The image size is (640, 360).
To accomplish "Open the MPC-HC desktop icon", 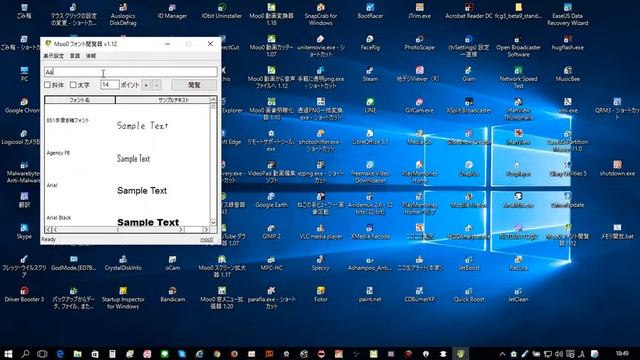I will [271, 263].
